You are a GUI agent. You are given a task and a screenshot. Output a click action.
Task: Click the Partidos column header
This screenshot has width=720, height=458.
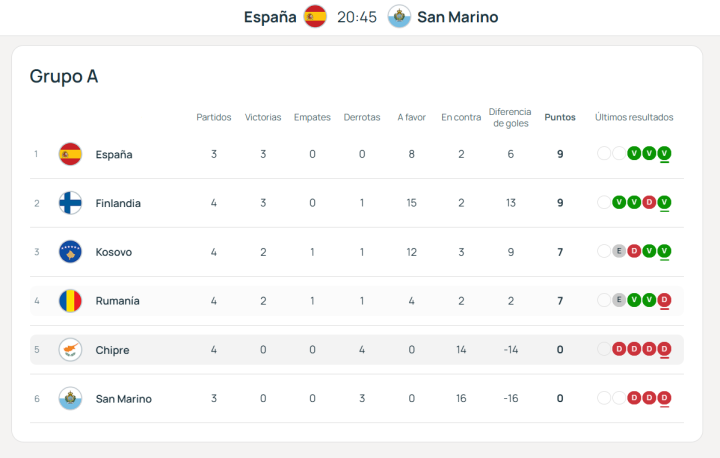[214, 117]
